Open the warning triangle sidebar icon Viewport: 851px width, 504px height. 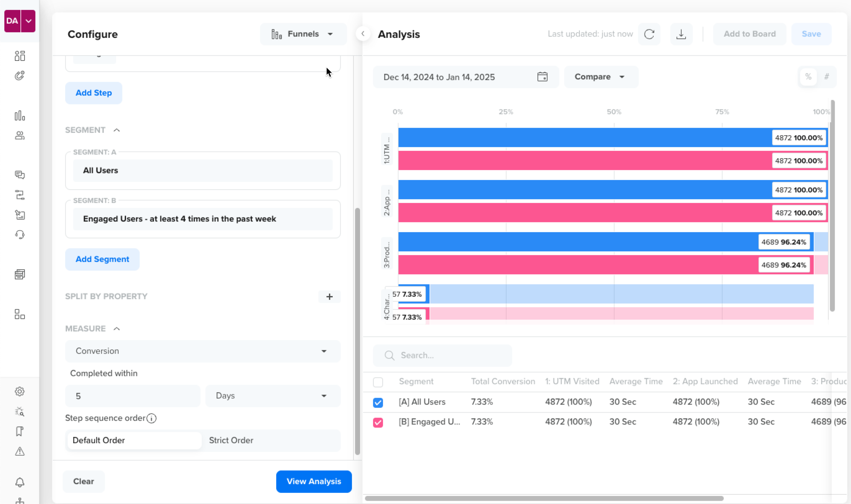click(x=20, y=451)
